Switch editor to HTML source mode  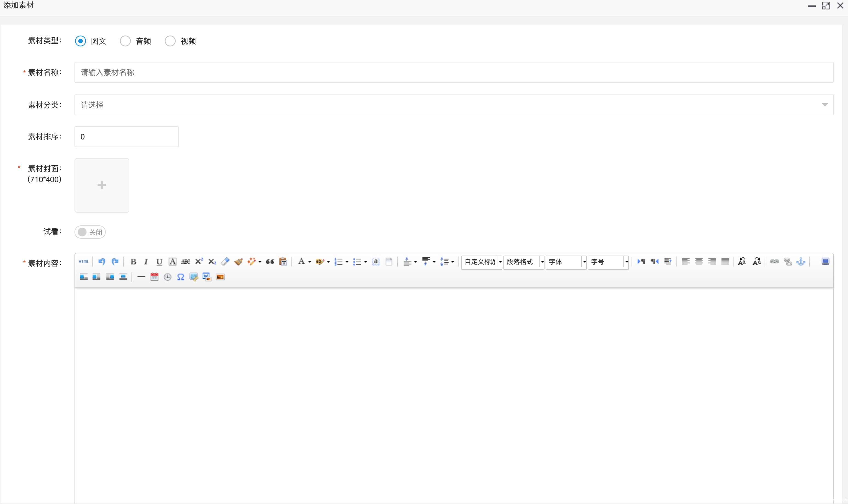click(83, 262)
